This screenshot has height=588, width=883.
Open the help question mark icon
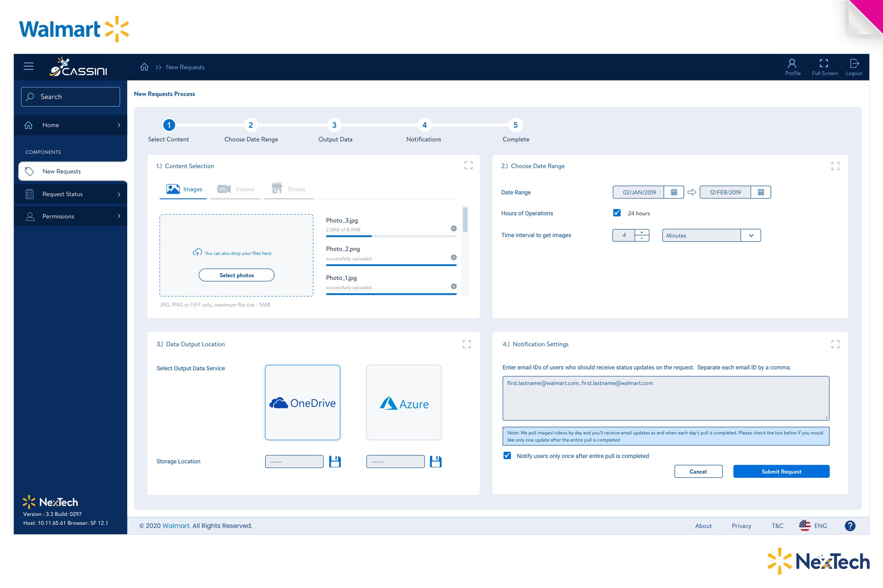point(850,526)
